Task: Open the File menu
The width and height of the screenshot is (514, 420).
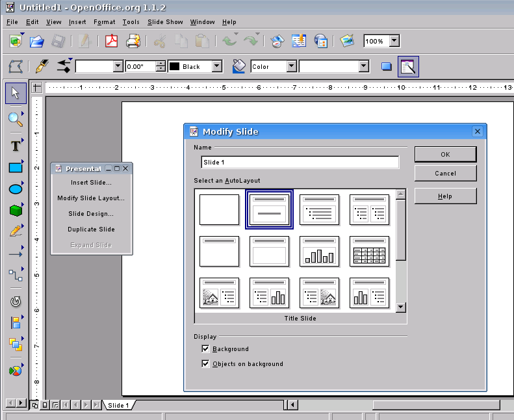Action: [x=12, y=22]
